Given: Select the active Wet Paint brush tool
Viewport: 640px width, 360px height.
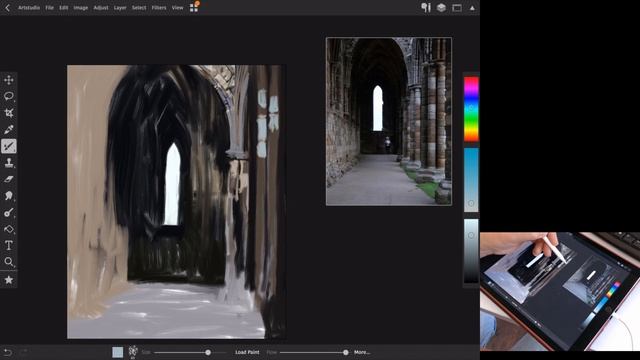Looking at the screenshot, I should 9,146.
